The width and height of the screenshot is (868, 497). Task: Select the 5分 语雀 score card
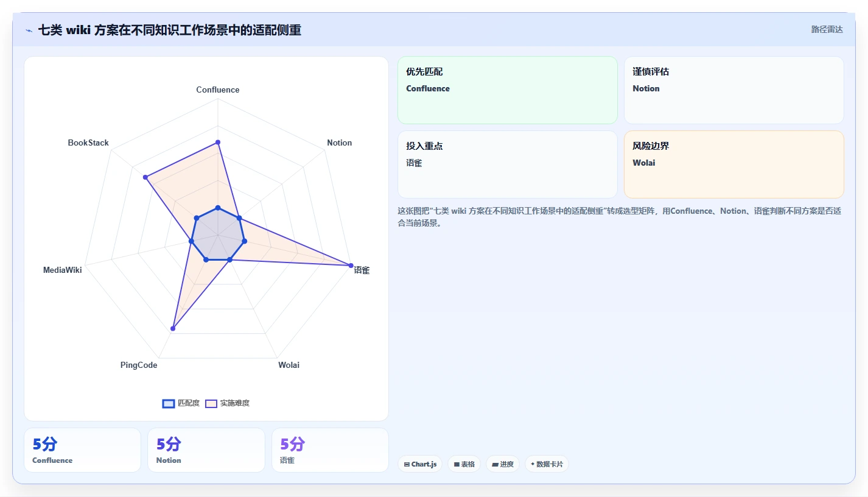330,450
